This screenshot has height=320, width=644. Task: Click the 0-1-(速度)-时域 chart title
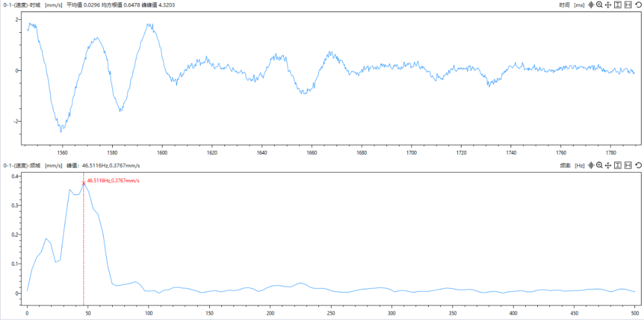pyautogui.click(x=22, y=5)
